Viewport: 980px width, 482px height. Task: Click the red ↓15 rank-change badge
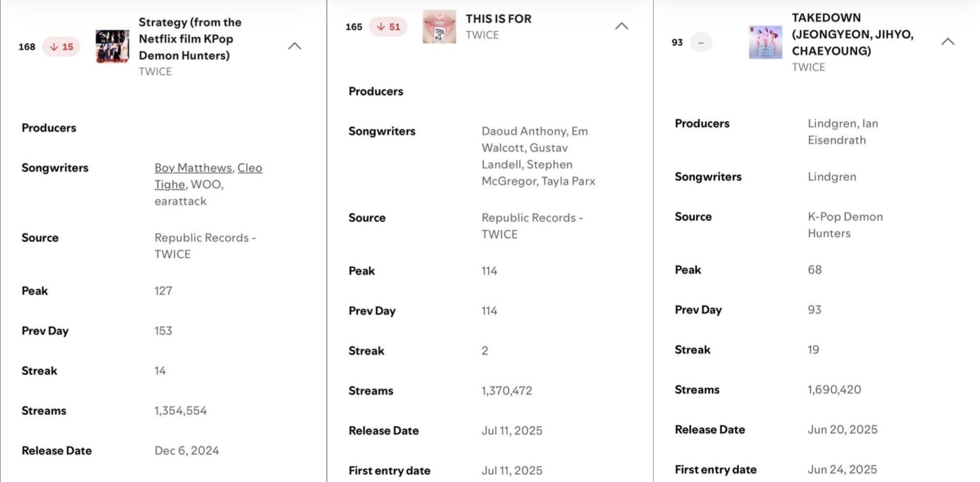tap(60, 47)
